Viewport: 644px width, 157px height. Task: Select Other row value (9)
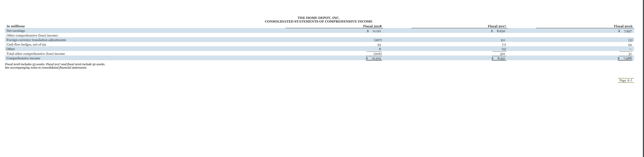tap(504, 49)
